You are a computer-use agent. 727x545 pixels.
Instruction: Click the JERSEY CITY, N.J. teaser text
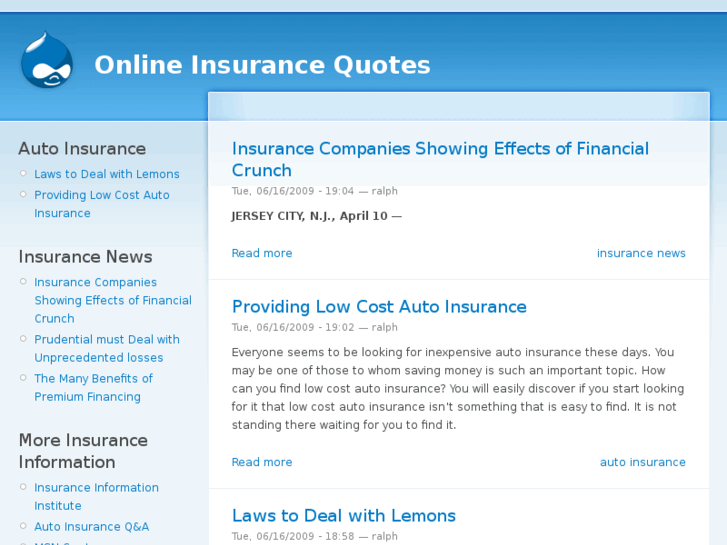click(x=316, y=216)
